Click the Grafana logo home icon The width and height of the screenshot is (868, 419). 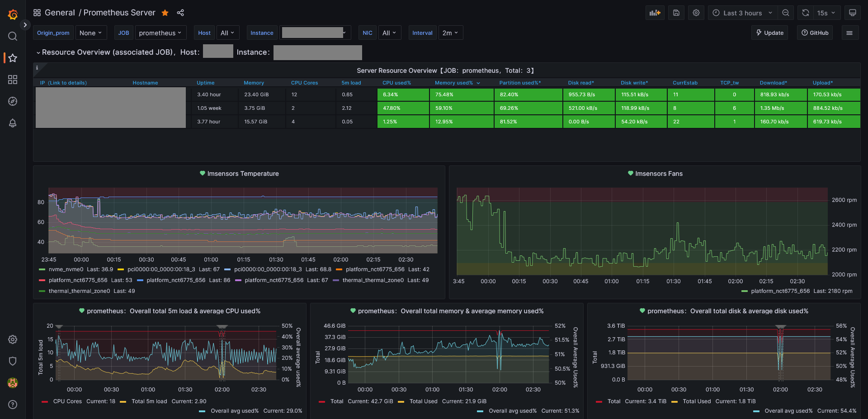click(13, 14)
